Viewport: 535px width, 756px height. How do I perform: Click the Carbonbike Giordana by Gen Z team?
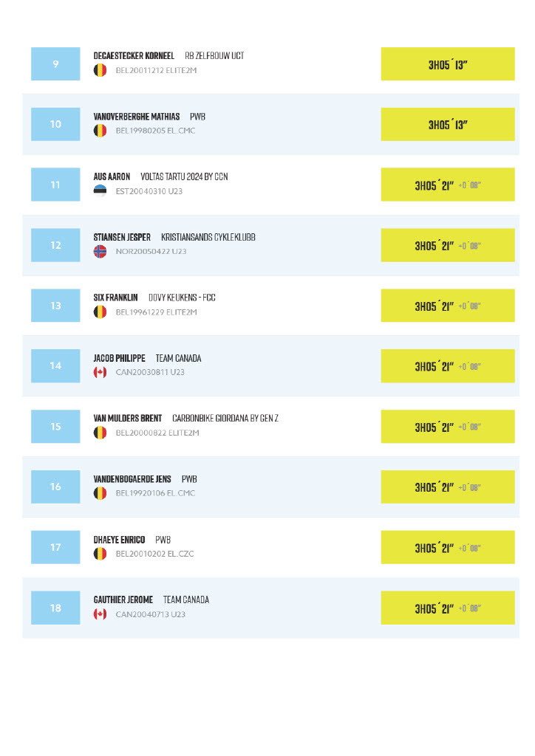225,419
